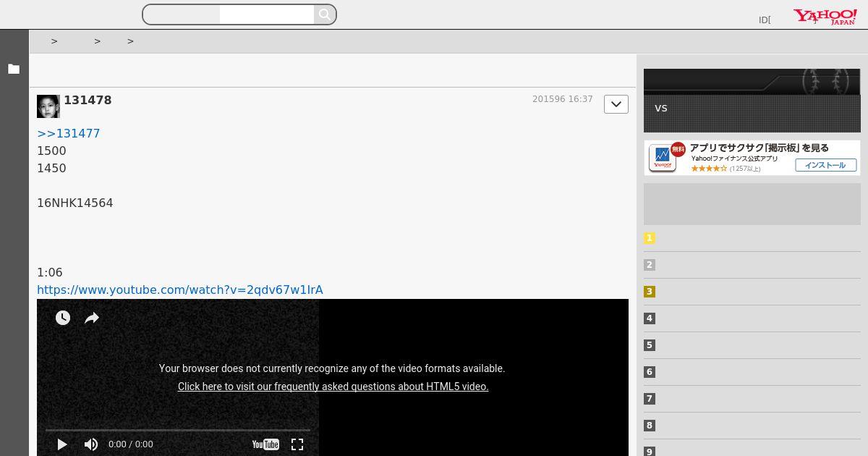Select ranking item number 2
This screenshot has height=456, width=868.
point(650,265)
